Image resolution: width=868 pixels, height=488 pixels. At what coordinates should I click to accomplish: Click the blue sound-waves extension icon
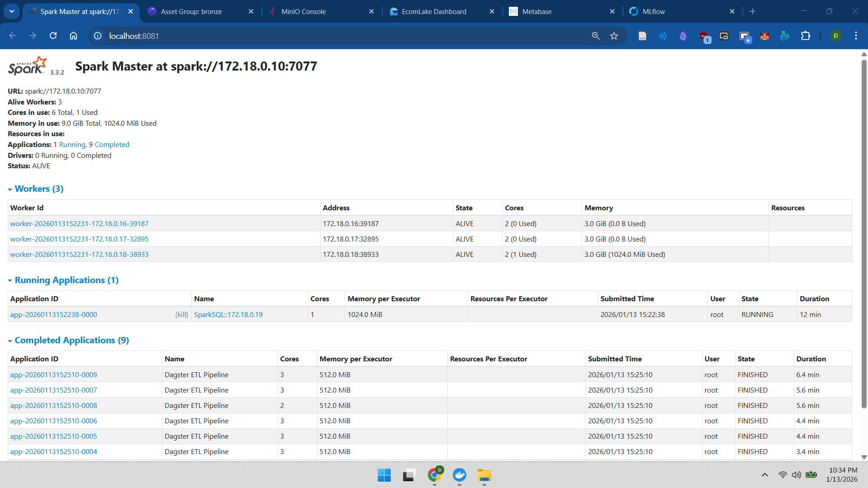pyautogui.click(x=663, y=36)
